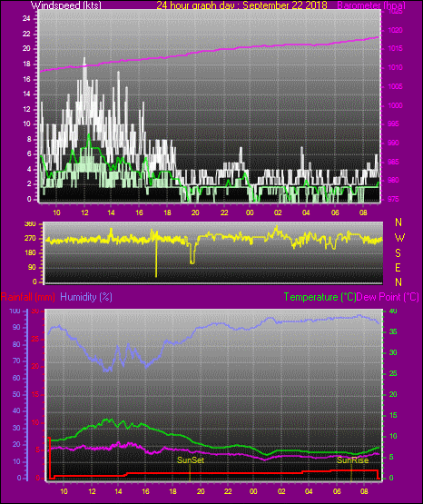Screen dimensions: 423x504
Task: Click the E compass letter
Action: pos(398,267)
